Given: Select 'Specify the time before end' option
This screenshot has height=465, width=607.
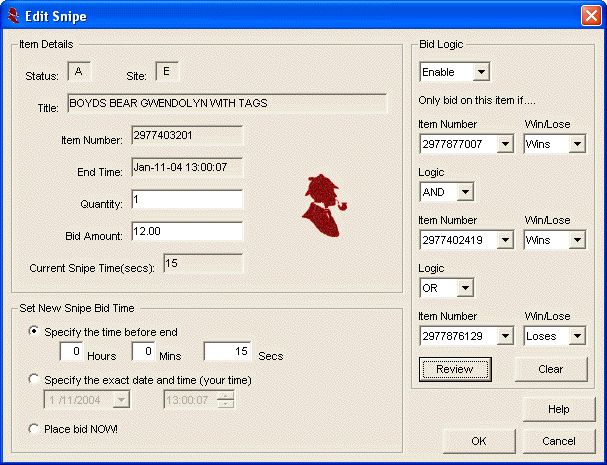Looking at the screenshot, I should pos(36,331).
